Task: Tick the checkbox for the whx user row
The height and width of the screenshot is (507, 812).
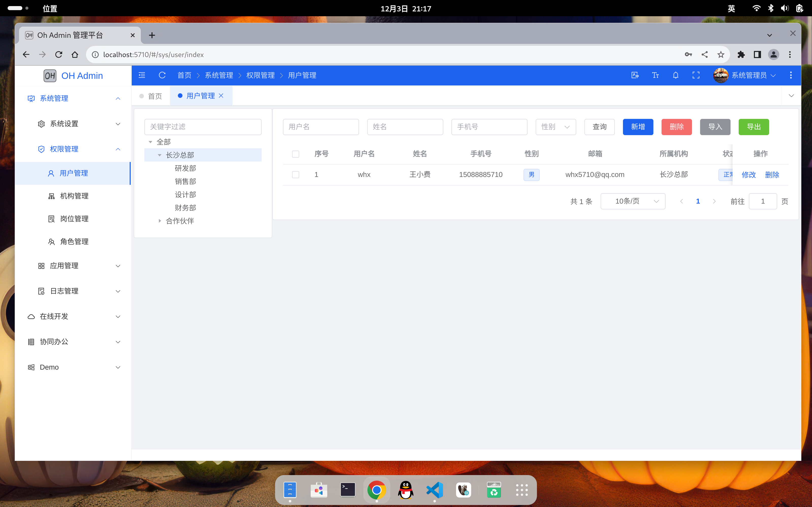Action: pyautogui.click(x=295, y=174)
